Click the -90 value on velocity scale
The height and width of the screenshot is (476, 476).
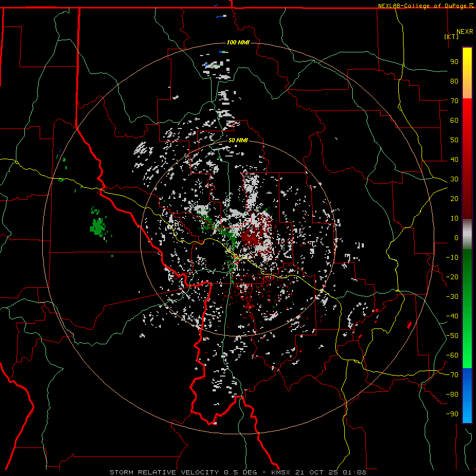(452, 414)
